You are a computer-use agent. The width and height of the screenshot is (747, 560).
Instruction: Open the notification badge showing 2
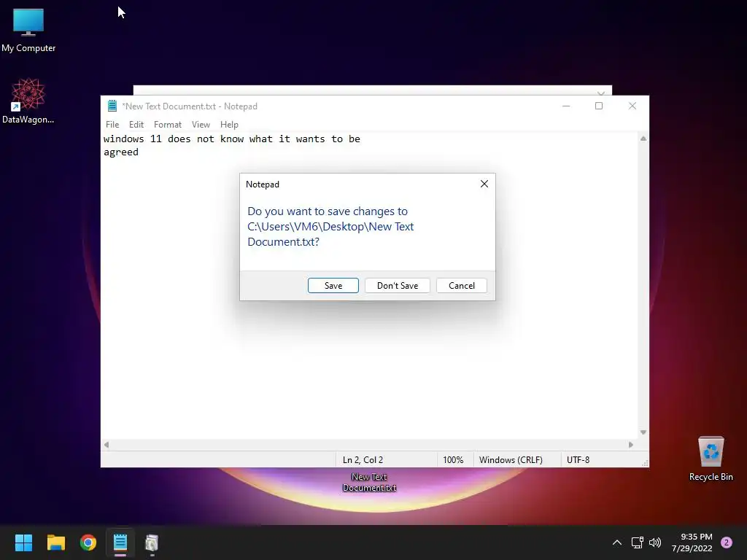(x=727, y=542)
